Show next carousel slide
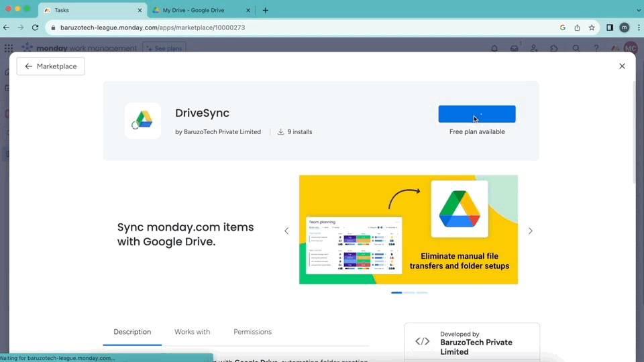644x362 pixels. [x=530, y=231]
